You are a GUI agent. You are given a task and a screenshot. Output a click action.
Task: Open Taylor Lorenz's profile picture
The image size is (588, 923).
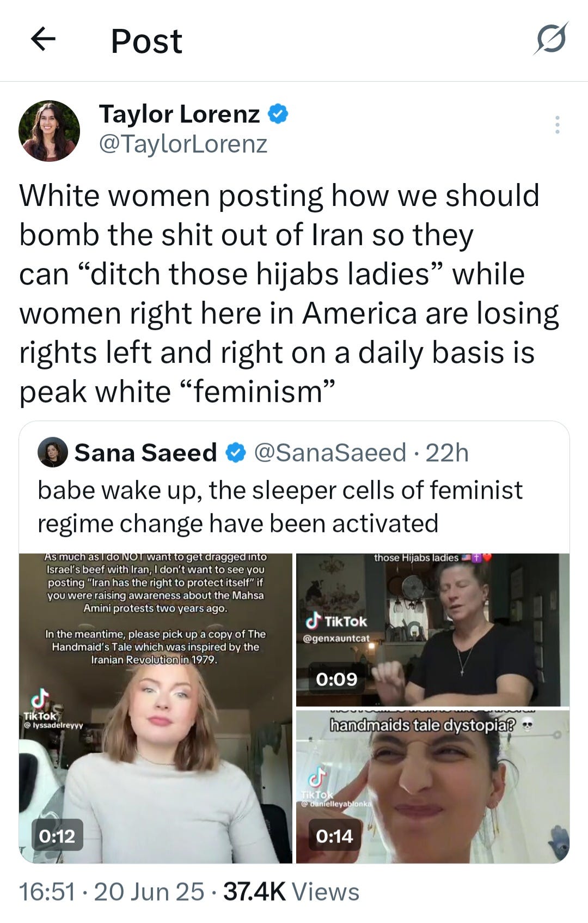tap(49, 131)
